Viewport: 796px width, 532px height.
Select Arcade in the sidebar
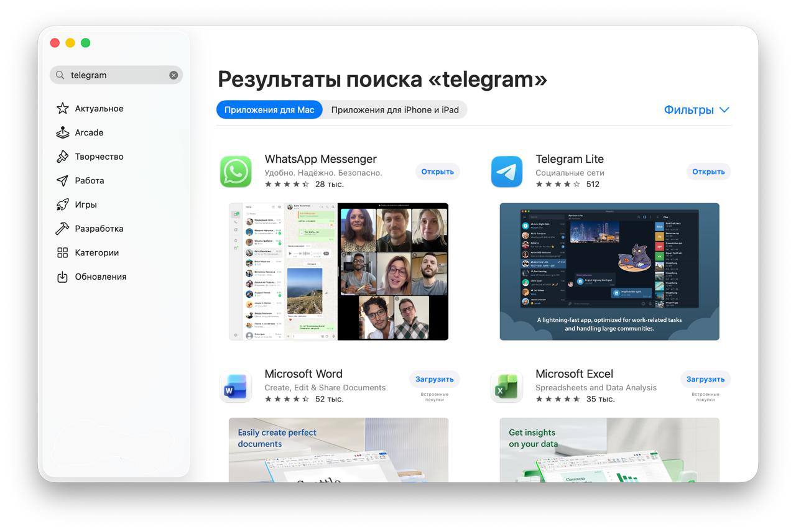(x=88, y=132)
